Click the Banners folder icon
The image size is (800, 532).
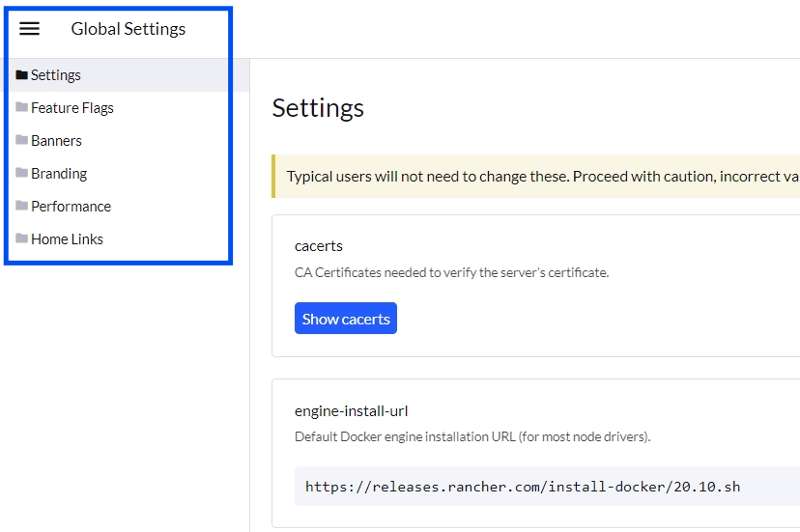[x=21, y=140]
